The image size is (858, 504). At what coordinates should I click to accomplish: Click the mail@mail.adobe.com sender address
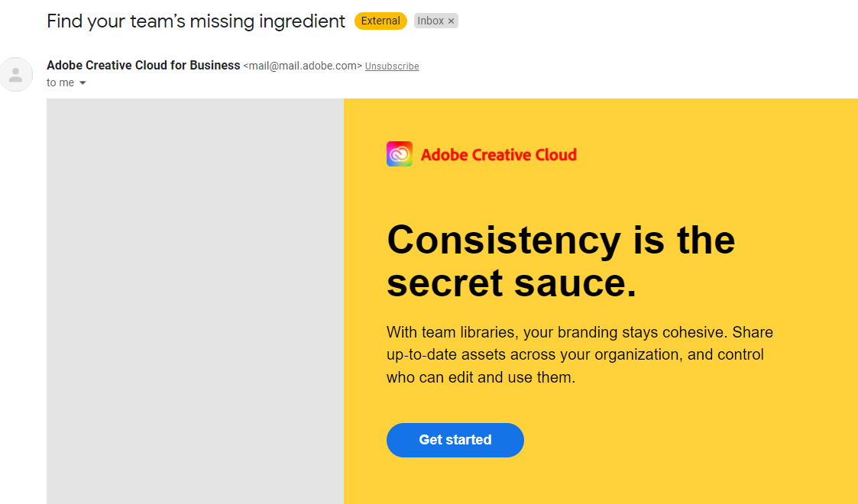[x=303, y=66]
